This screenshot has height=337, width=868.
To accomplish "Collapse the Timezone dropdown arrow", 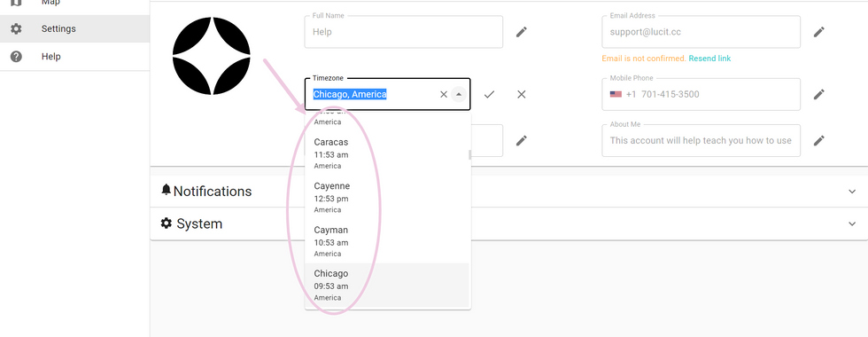I will click(459, 95).
